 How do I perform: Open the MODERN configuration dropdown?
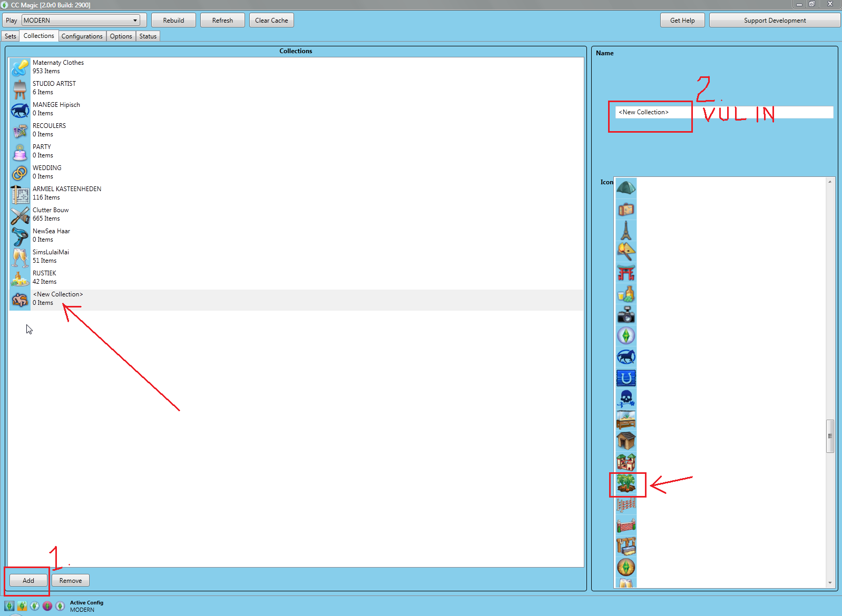coord(81,21)
